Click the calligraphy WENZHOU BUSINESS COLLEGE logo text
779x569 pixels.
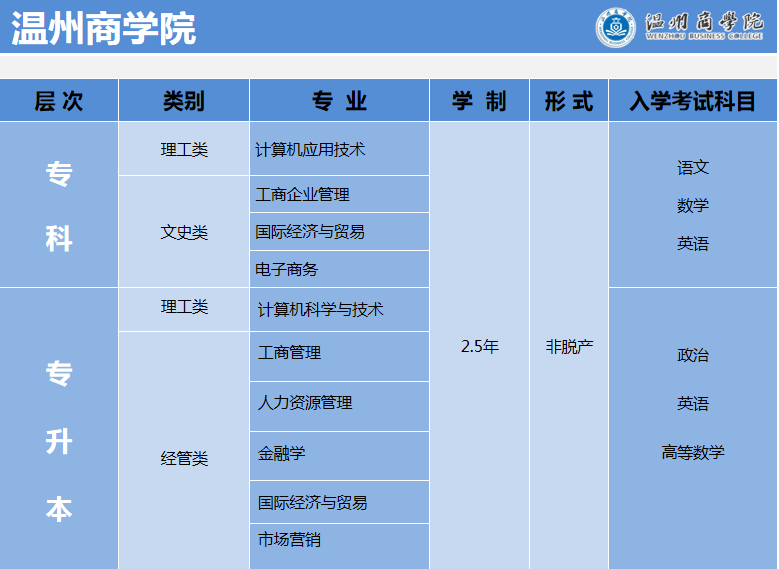[704, 26]
